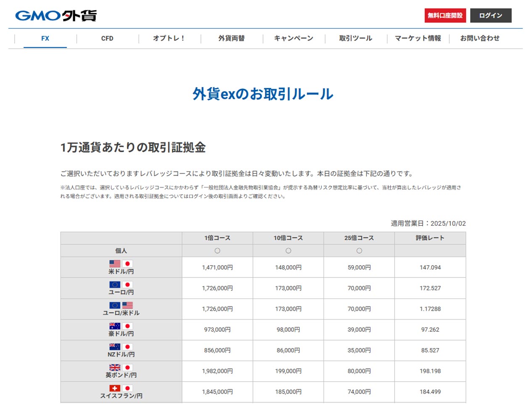The image size is (532, 412).
Task: Click the UK-Japan flags for 英ポンド/円
Action: click(x=121, y=367)
